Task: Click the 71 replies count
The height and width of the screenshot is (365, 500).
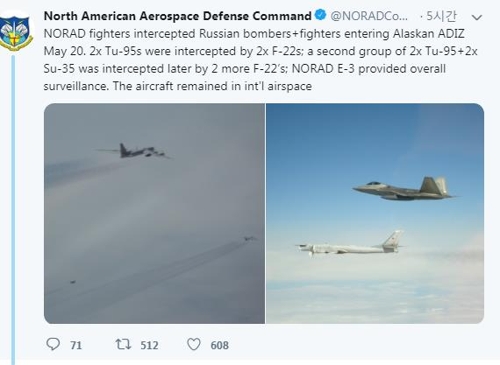Action: [76, 345]
